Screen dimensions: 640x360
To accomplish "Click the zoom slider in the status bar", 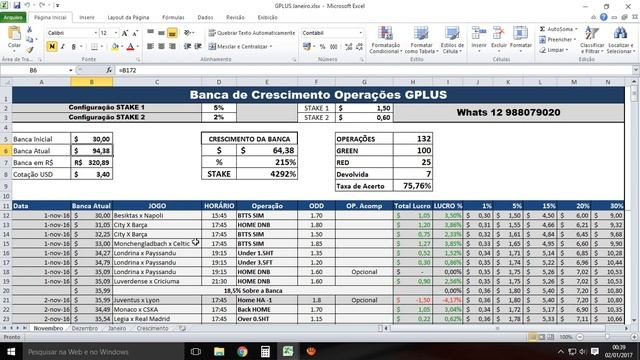I will click(x=607, y=337).
